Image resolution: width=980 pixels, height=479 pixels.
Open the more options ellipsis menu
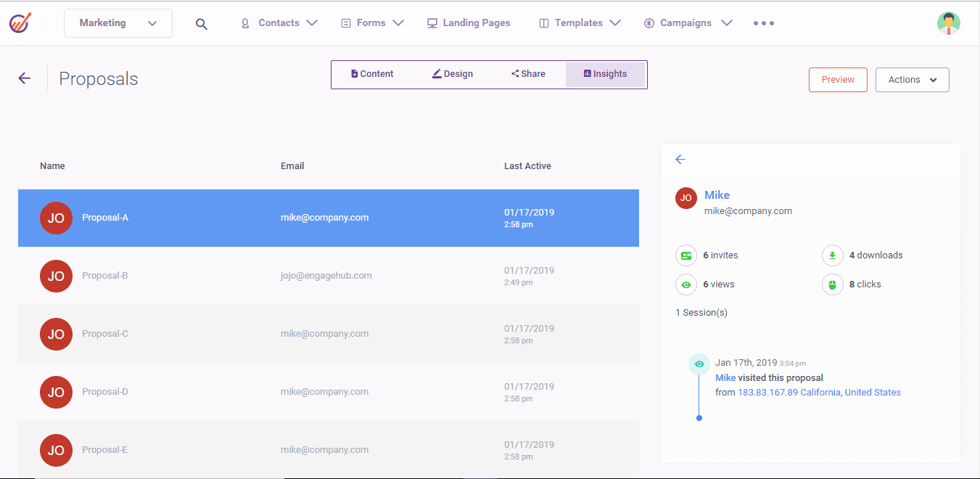point(763,23)
